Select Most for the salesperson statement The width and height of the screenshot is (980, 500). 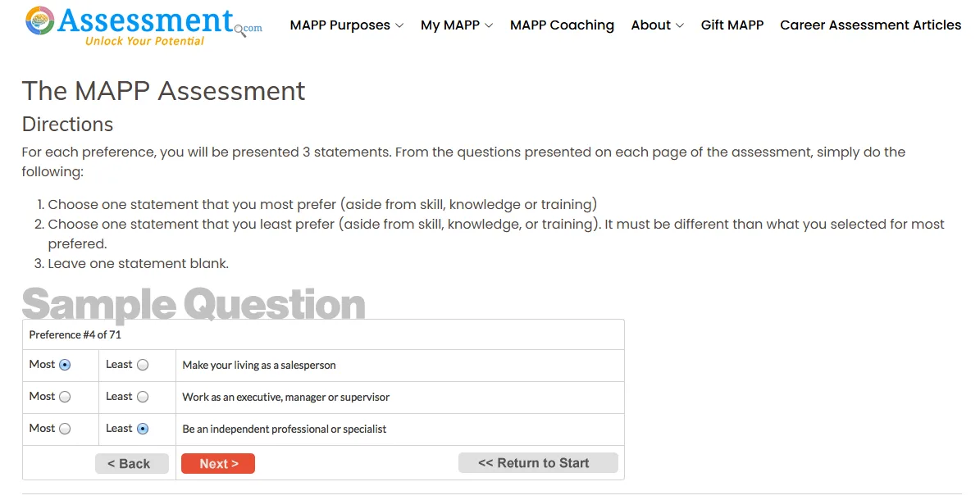(x=66, y=364)
